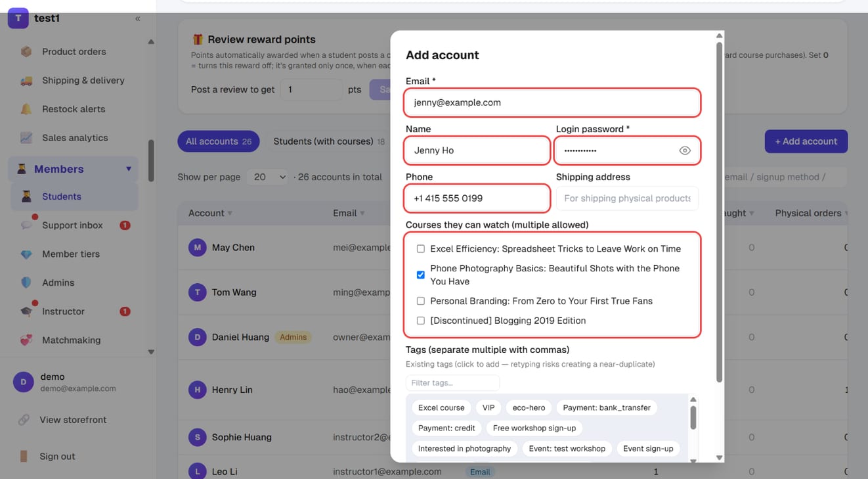Click May Chen's avatar icon

197,248
